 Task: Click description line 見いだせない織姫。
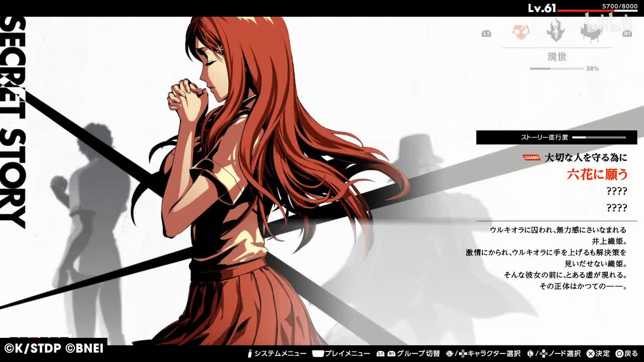596,263
